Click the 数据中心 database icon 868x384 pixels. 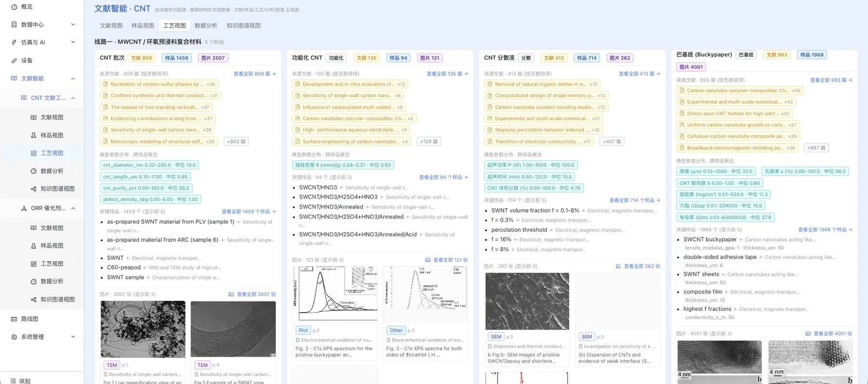[x=14, y=25]
